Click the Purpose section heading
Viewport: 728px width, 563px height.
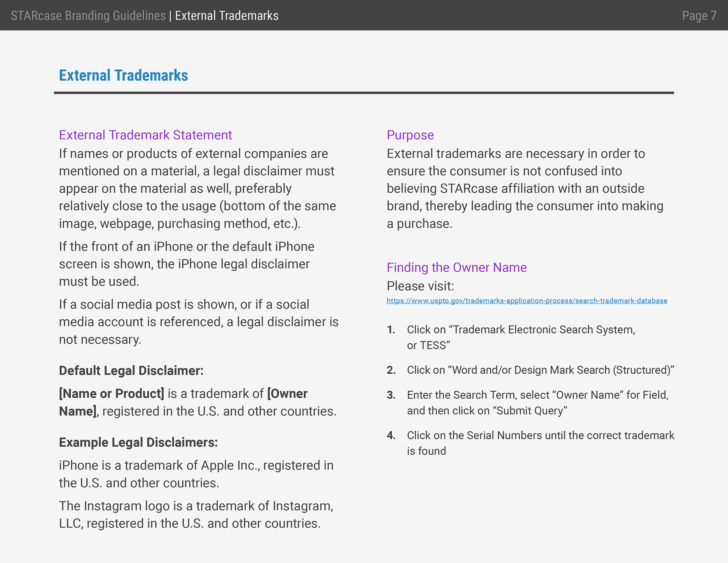click(x=410, y=135)
